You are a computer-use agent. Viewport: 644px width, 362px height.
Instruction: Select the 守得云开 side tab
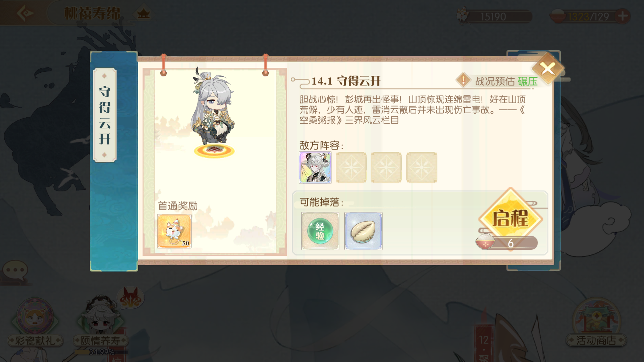pos(105,115)
